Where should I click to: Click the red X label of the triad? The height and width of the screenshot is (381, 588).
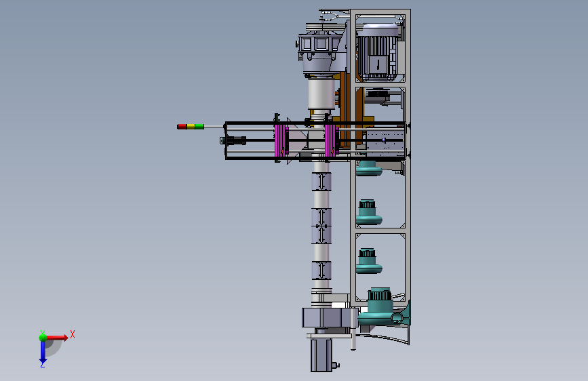click(73, 334)
